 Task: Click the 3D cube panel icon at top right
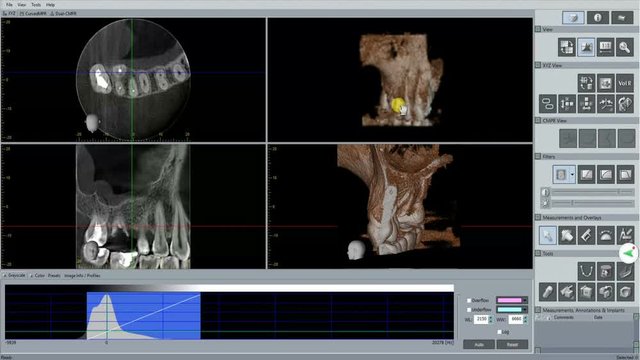pos(573,18)
